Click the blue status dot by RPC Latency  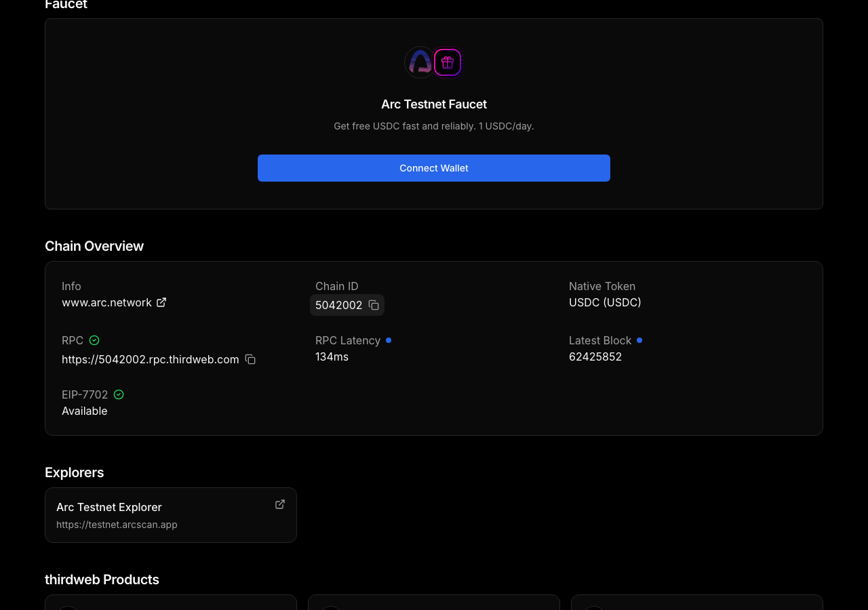tap(389, 340)
